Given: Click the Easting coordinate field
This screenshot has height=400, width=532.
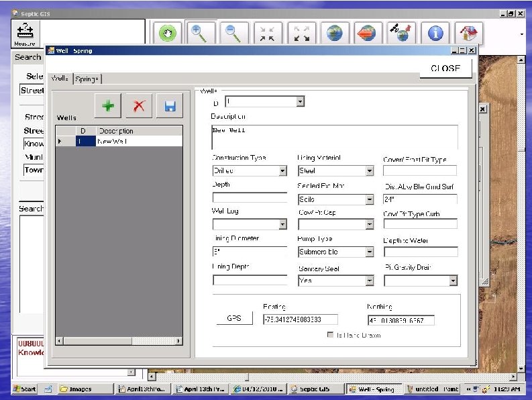Looking at the screenshot, I should tap(301, 319).
